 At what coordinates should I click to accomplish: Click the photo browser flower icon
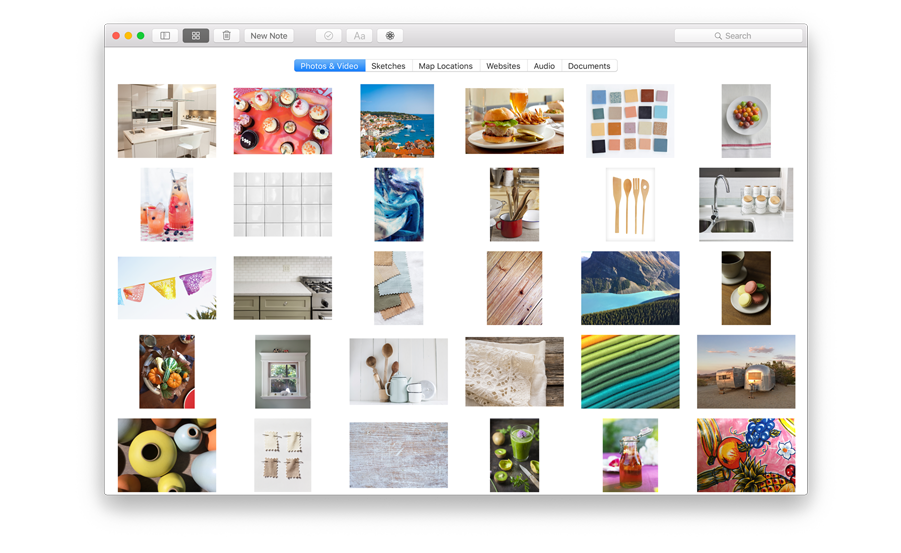pyautogui.click(x=390, y=36)
